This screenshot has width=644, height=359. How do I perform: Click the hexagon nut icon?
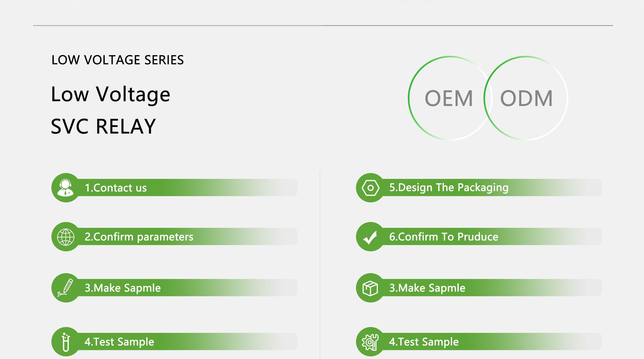point(371,188)
